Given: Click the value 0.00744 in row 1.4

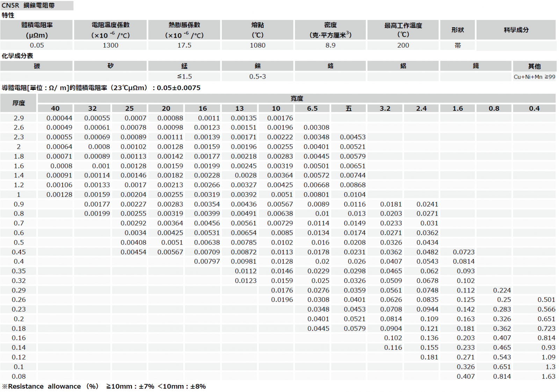Looking at the screenshot, I should pyautogui.click(x=353, y=175).
